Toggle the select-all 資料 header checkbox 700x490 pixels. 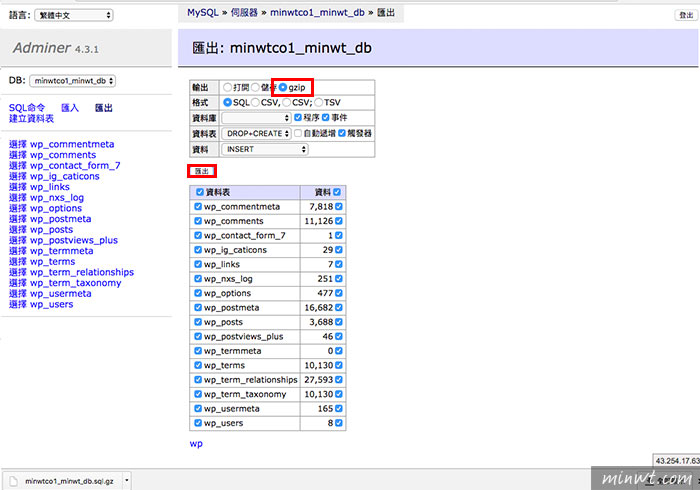(x=337, y=192)
